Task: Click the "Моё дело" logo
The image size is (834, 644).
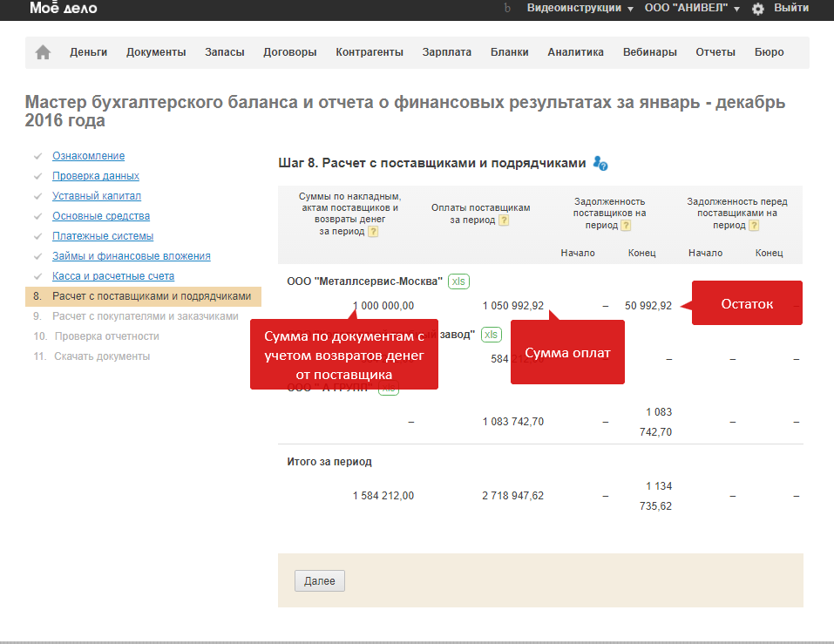Action: (x=64, y=8)
